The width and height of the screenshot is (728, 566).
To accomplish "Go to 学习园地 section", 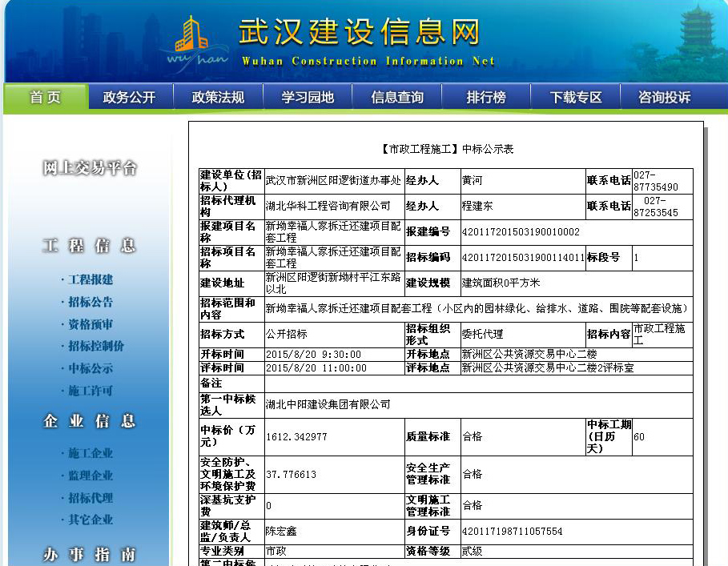I will coord(308,98).
